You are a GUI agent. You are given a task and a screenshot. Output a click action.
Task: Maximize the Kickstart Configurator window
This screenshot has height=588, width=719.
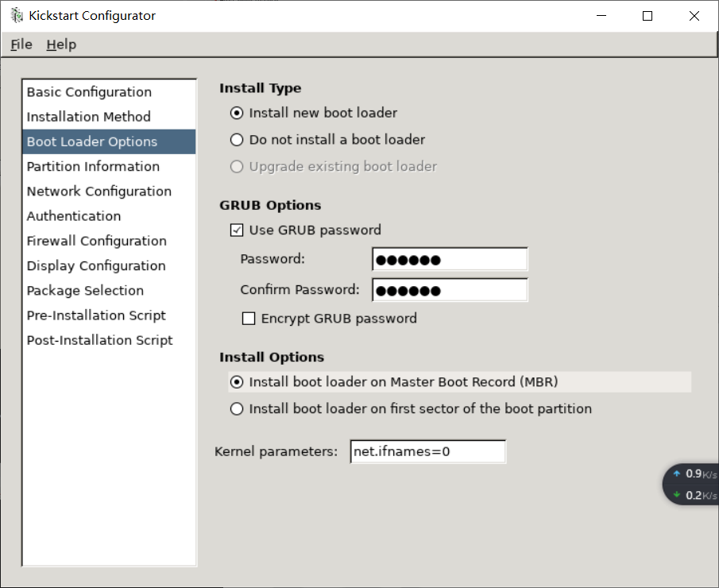coord(647,16)
